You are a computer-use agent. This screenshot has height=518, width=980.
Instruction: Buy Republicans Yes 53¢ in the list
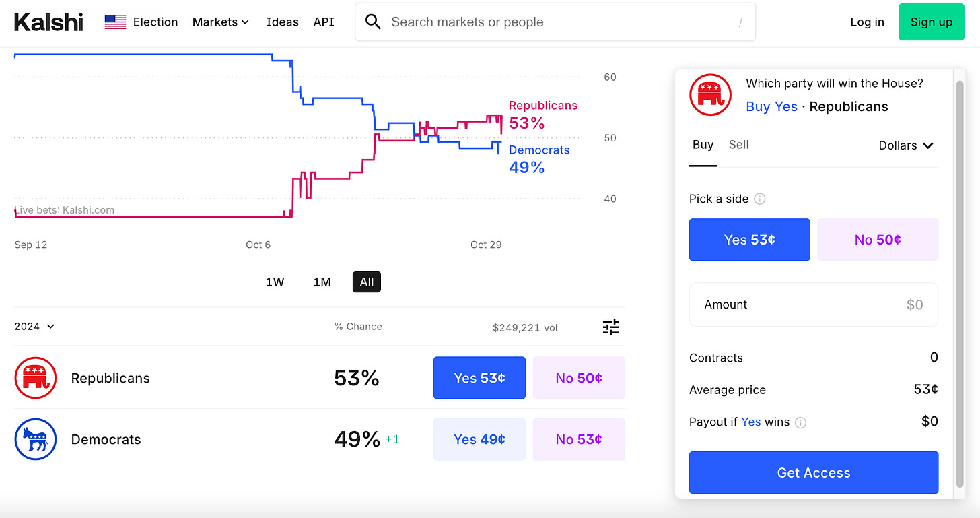479,378
